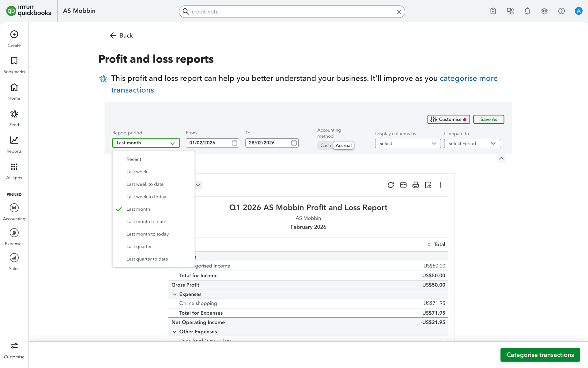Choose Last quarter to date option

click(153, 259)
